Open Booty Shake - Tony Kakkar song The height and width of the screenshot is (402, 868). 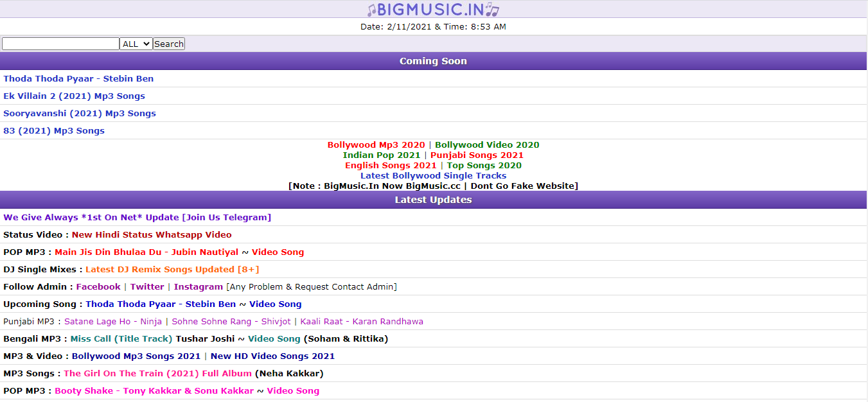[x=154, y=391]
